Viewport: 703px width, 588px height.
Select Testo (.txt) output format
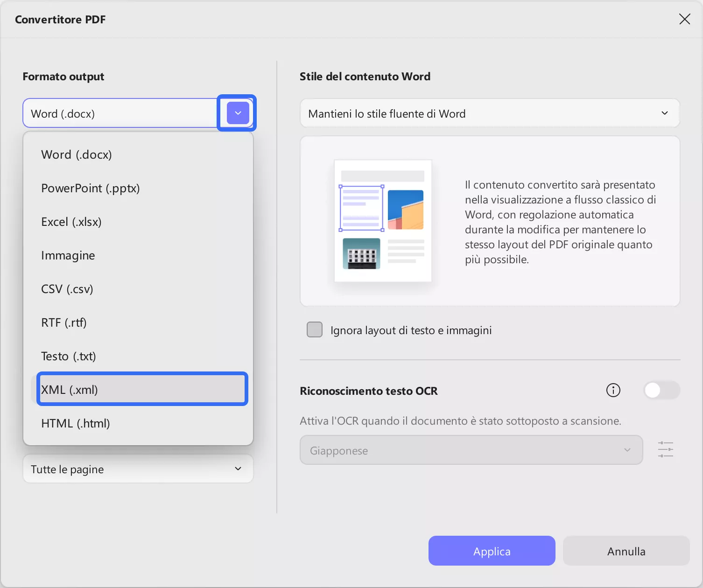[68, 356]
